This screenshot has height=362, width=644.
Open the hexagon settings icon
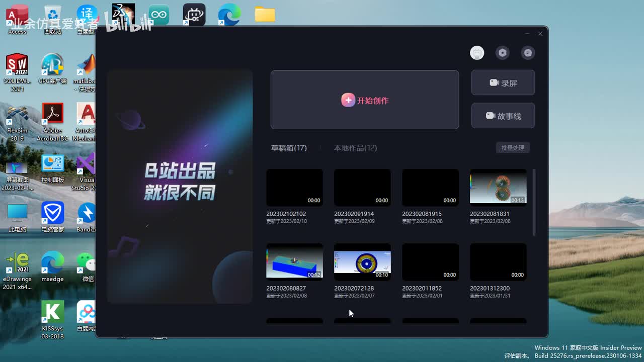pyautogui.click(x=503, y=53)
